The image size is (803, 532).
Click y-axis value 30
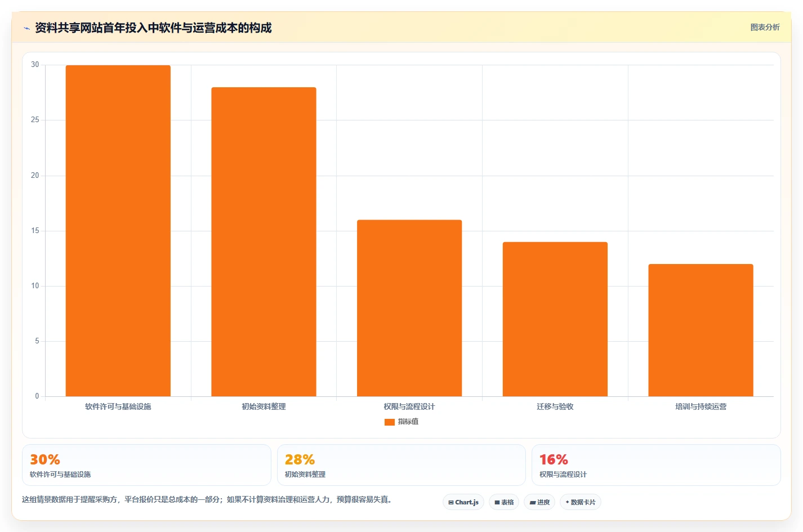(35, 65)
